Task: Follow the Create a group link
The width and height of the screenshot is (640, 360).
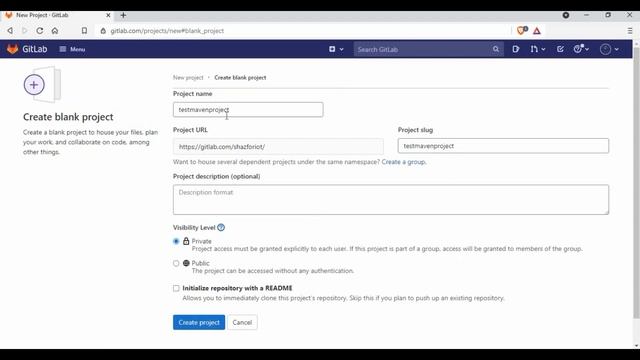Action: click(403, 162)
